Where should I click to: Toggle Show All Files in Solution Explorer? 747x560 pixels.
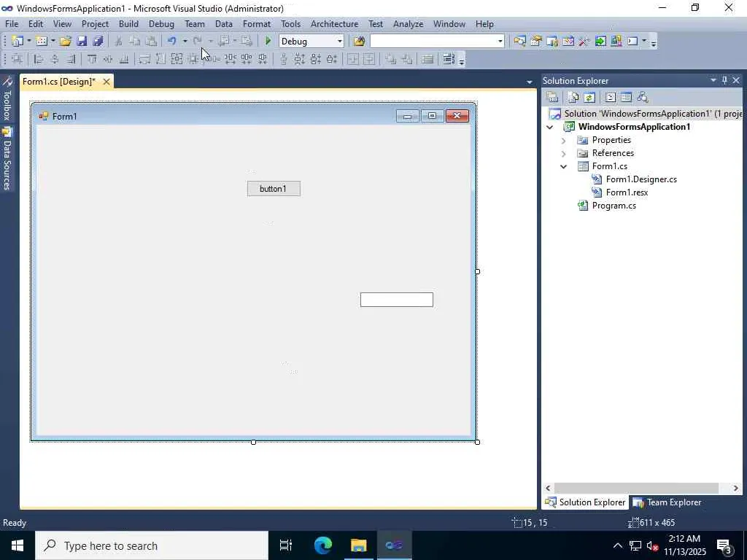pos(573,98)
